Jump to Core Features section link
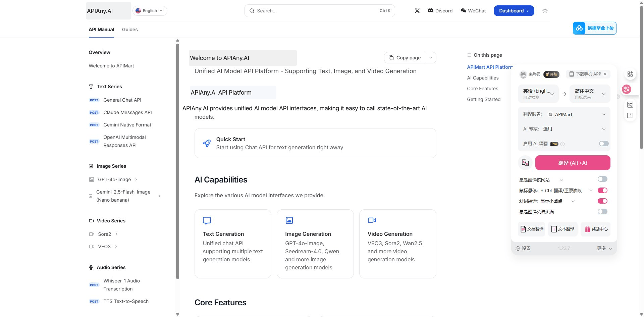The image size is (644, 317). coord(482,89)
